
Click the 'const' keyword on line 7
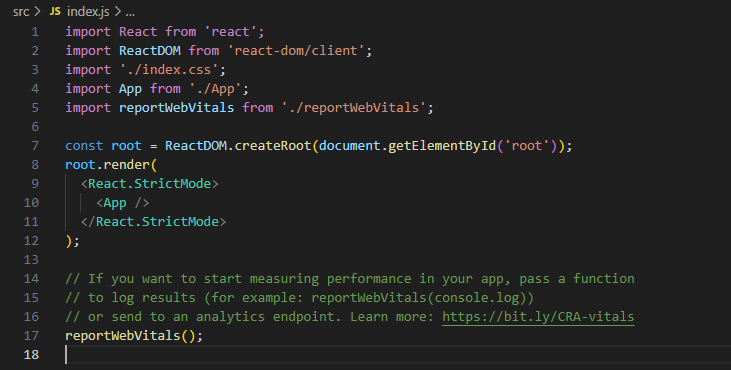coord(84,146)
